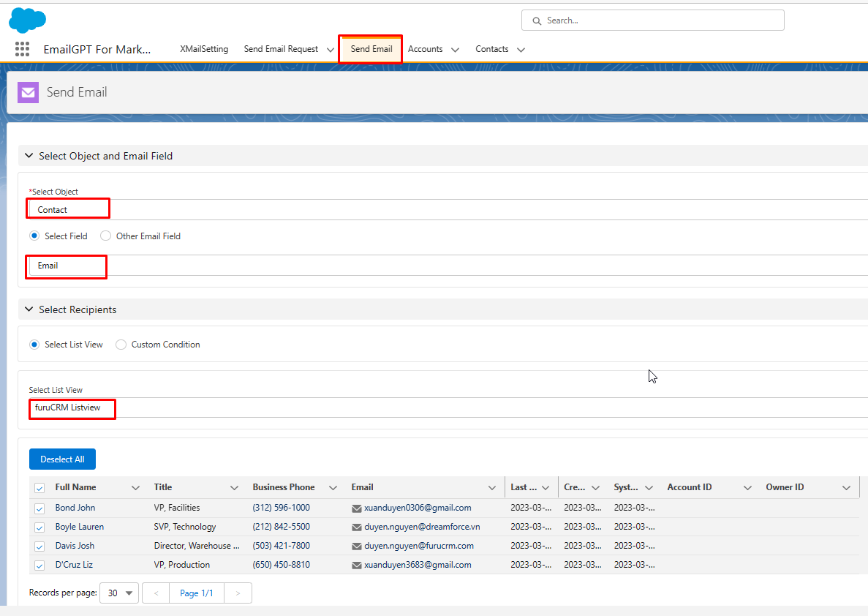Click the SVP, Technology title cell

pos(185,527)
